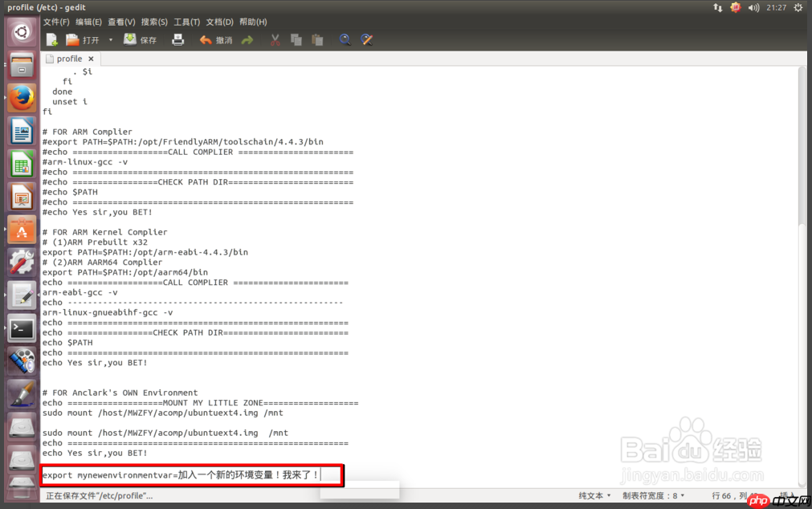812x509 pixels.
Task: Open the second mounted drive dock icon
Action: 22,459
